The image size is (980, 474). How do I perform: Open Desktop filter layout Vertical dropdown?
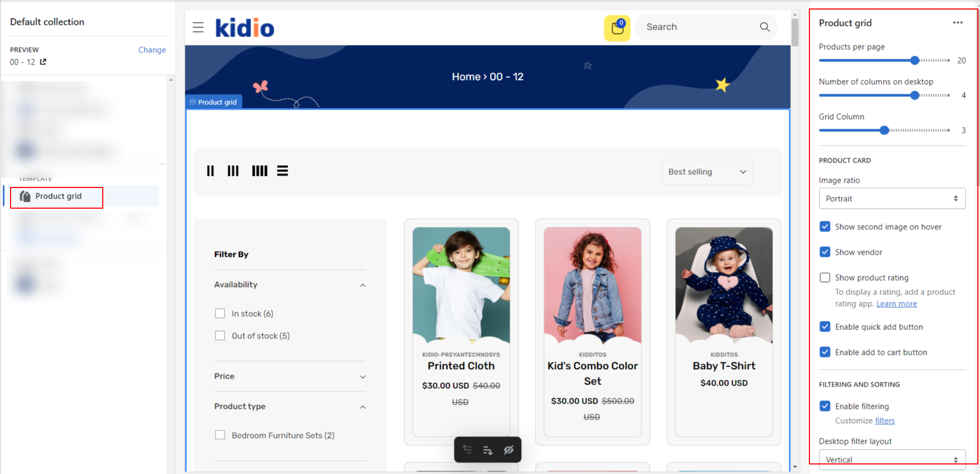[x=892, y=459]
